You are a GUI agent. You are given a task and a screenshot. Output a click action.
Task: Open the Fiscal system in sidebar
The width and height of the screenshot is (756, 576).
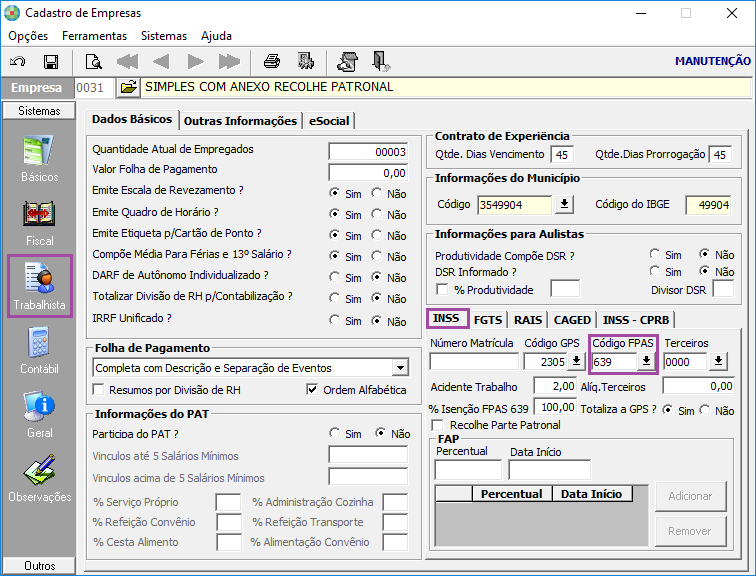(x=40, y=222)
